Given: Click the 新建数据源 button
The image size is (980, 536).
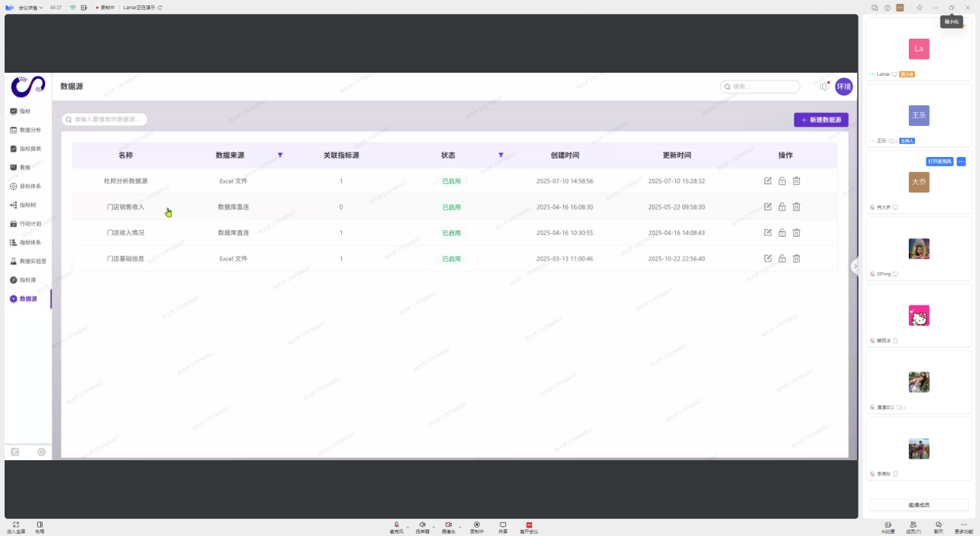Looking at the screenshot, I should [x=821, y=120].
